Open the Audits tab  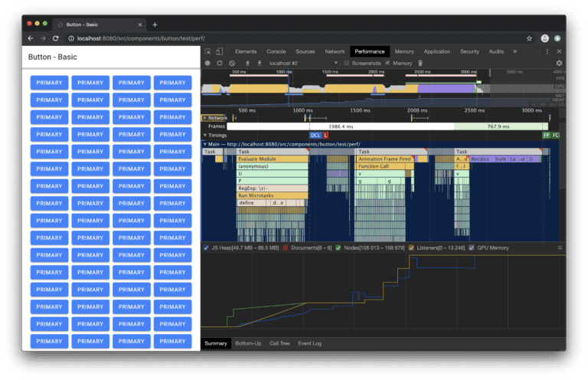[496, 52]
